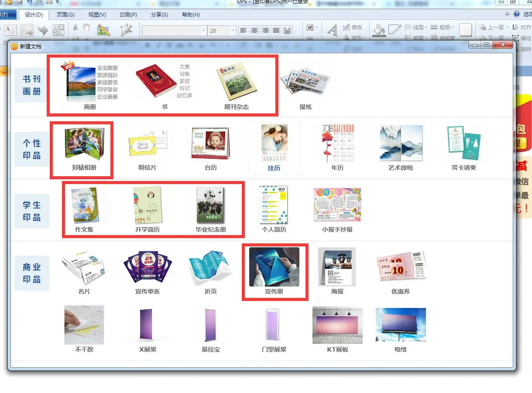Screen dimensions: 532x393
Task: Select the 宣传册 brochure template
Action: pyautogui.click(x=274, y=271)
